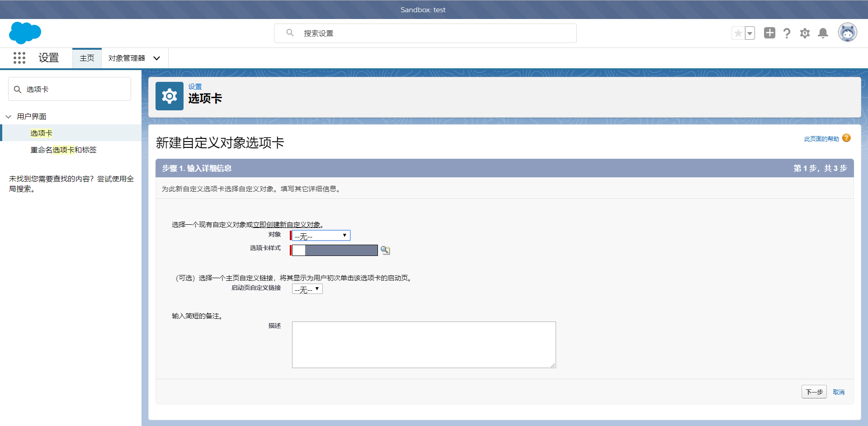Click the favorites star icon

(738, 33)
